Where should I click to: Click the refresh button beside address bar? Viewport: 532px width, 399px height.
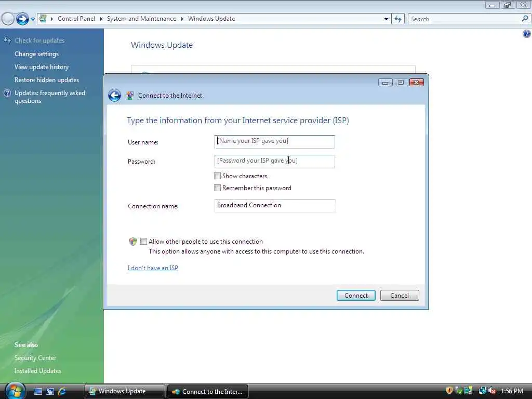(398, 19)
